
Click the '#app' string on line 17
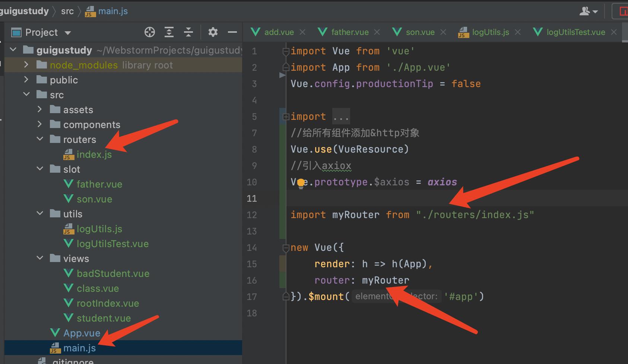tap(461, 297)
